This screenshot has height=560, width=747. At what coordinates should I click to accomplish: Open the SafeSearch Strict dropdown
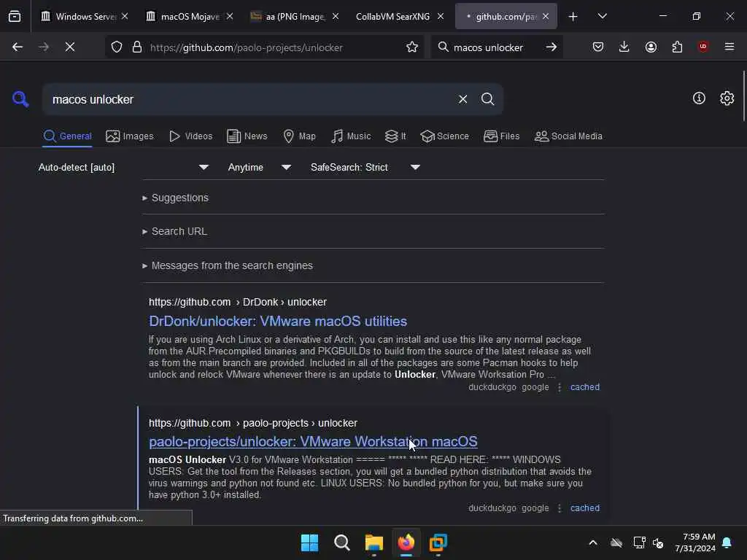[365, 167]
